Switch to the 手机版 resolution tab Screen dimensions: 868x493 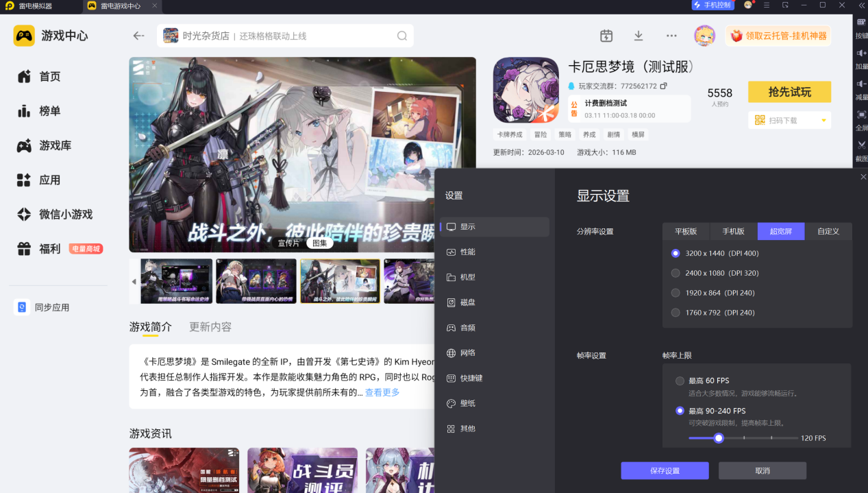tap(733, 231)
